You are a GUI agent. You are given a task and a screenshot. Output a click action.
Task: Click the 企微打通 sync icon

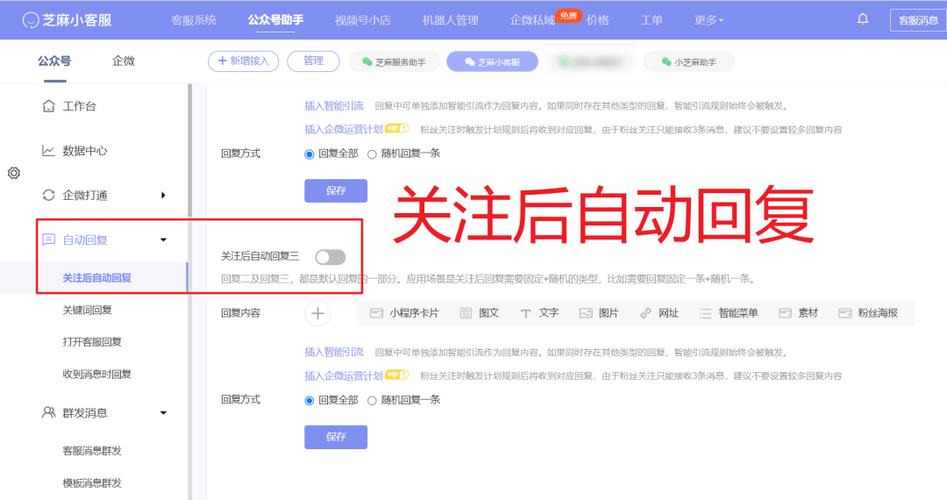49,195
